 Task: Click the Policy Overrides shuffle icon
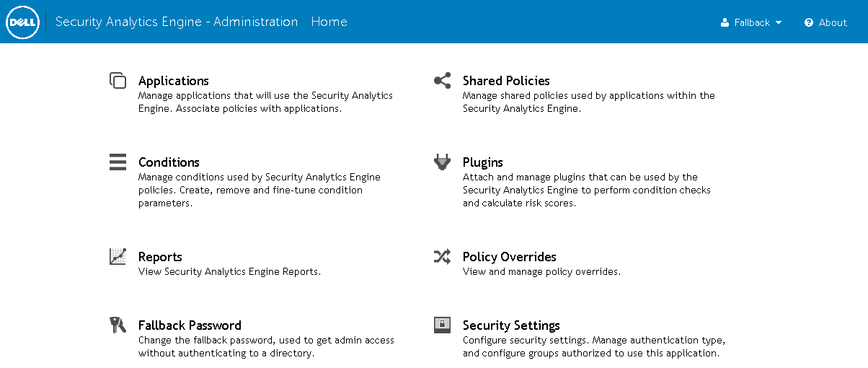443,256
